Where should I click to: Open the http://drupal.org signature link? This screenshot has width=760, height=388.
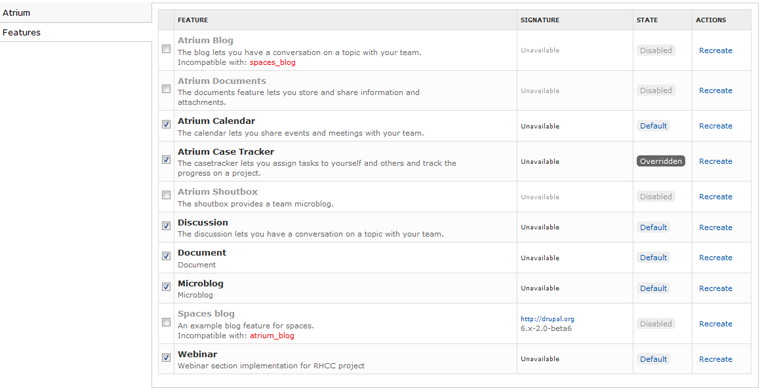pos(547,319)
